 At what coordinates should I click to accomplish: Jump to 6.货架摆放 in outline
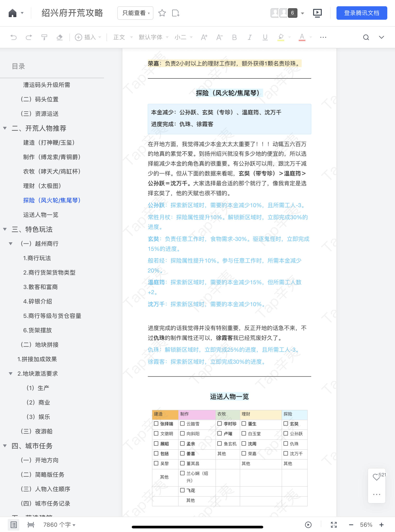(38, 330)
